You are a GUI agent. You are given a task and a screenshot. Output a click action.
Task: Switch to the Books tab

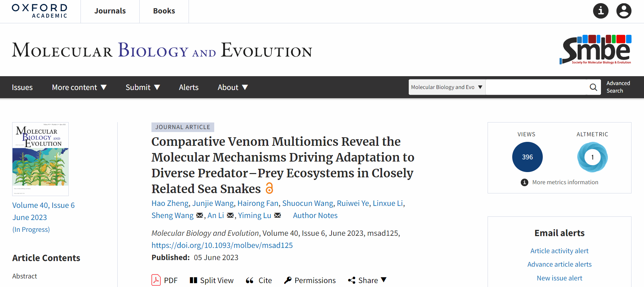click(164, 11)
